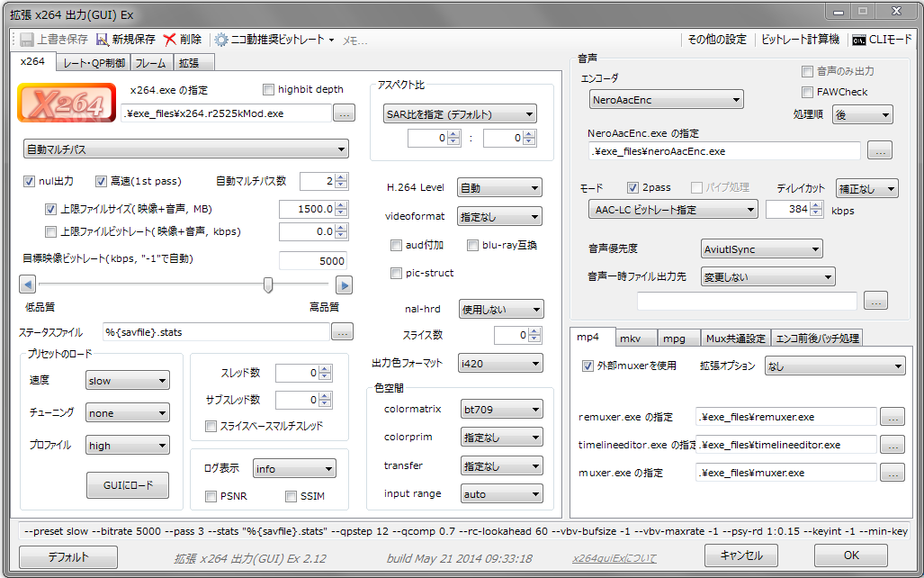Switch to the フレーム tab
The height and width of the screenshot is (578, 924).
[151, 63]
